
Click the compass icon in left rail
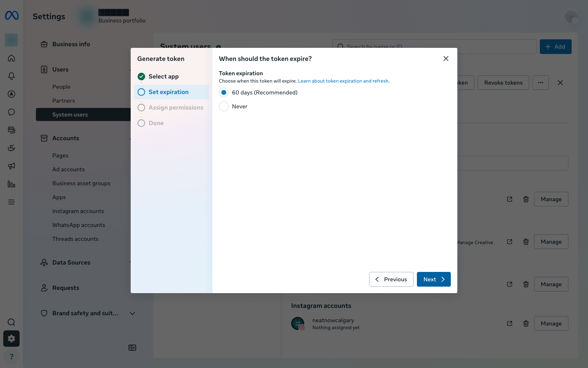pos(11,94)
